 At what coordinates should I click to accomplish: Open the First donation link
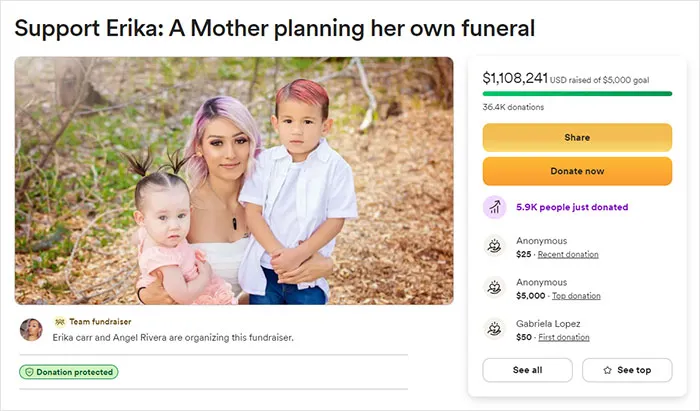(x=564, y=337)
